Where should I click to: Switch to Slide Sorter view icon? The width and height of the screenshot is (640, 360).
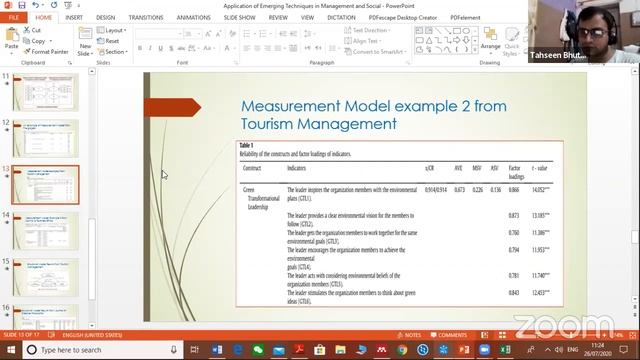coord(502,335)
